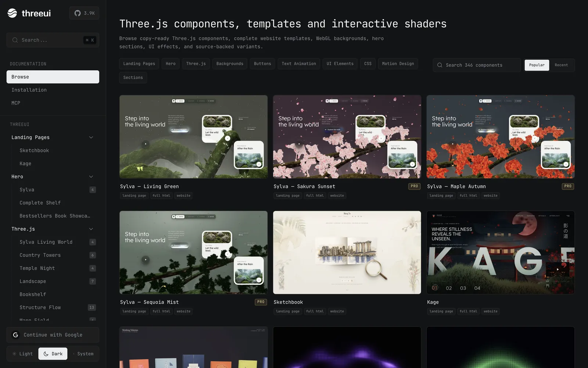Sort components by Recent
This screenshot has height=368, width=588.
coord(561,65)
